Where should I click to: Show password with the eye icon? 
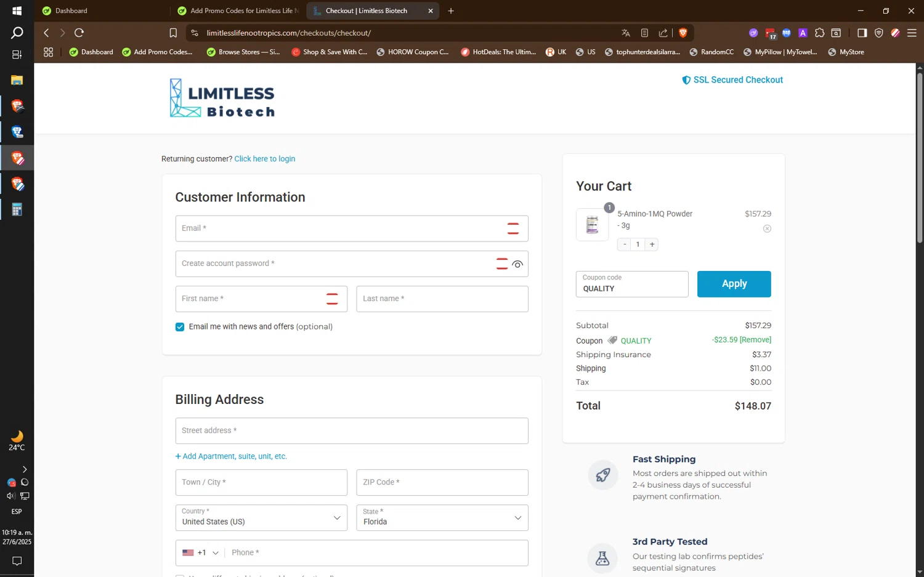coord(517,264)
